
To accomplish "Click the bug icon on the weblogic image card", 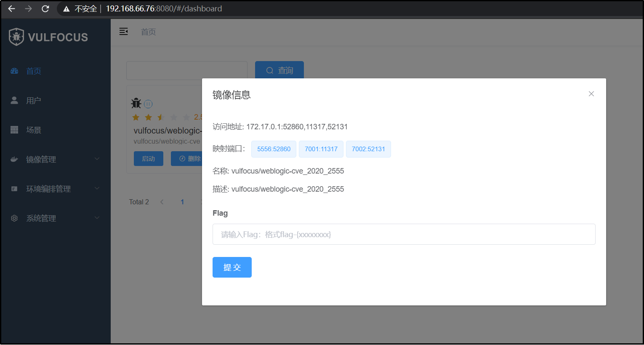I will (136, 103).
